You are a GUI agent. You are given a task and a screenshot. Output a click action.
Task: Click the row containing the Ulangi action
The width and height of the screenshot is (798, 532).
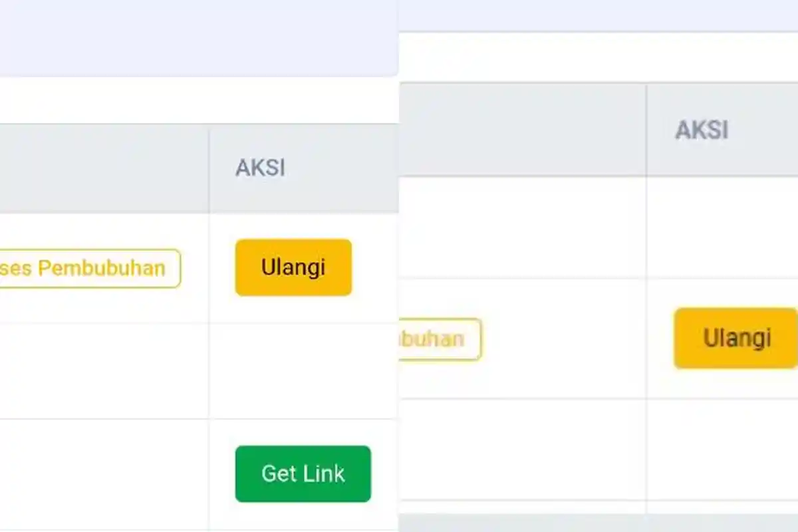[x=166, y=267]
